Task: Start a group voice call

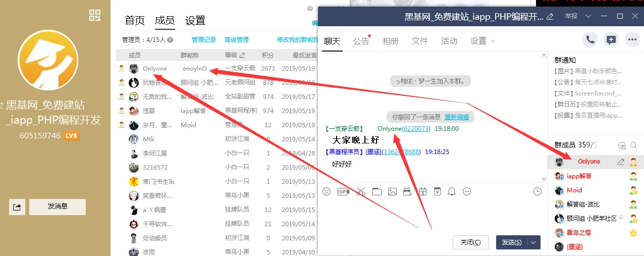Action: pos(590,40)
